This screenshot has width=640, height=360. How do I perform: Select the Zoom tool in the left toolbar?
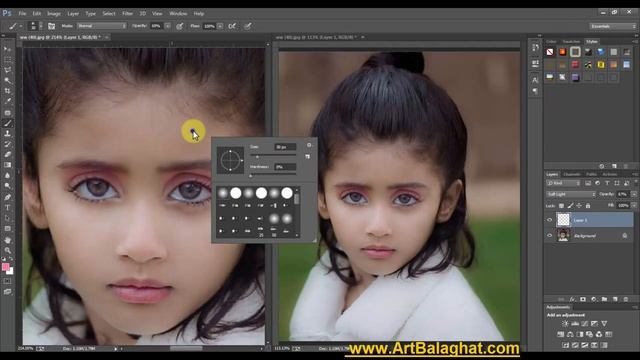pyautogui.click(x=7, y=250)
